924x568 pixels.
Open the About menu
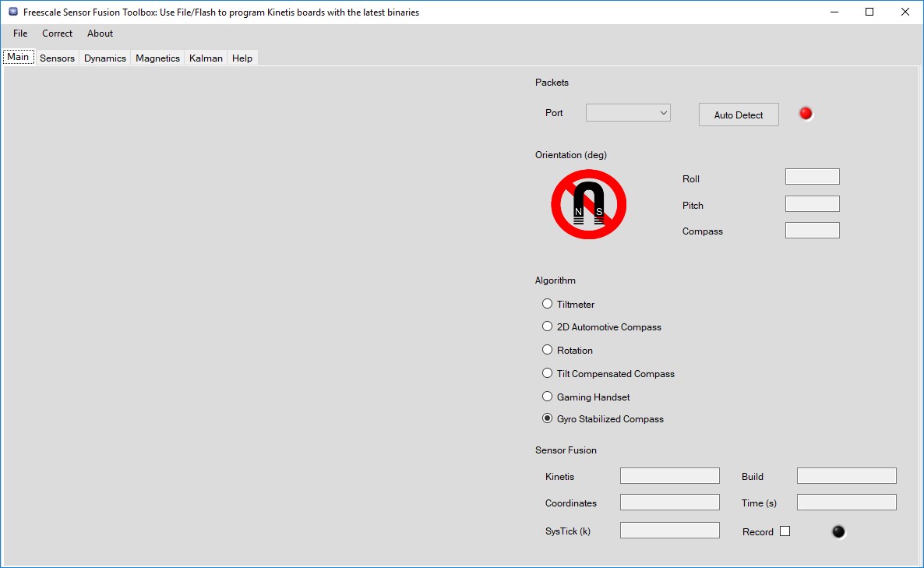(101, 34)
